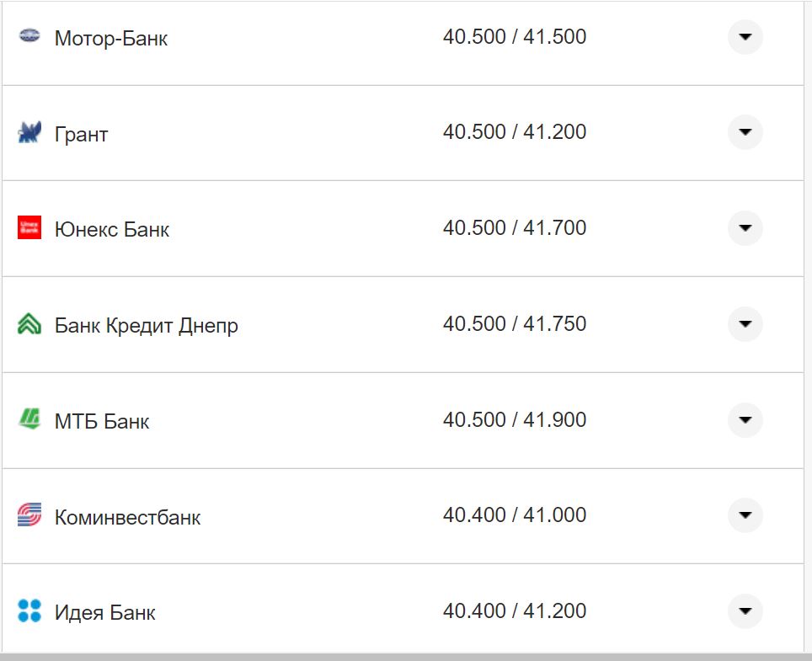The height and width of the screenshot is (661, 812).
Task: Click the Коминвестбанк logo icon
Action: click(29, 515)
